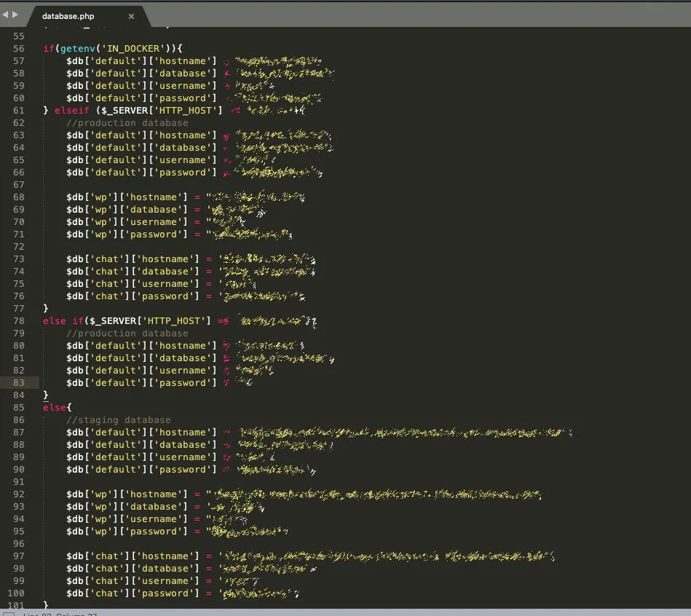Click the else keyword on line 85
Viewport: 691px width, 616px height.
[x=54, y=407]
